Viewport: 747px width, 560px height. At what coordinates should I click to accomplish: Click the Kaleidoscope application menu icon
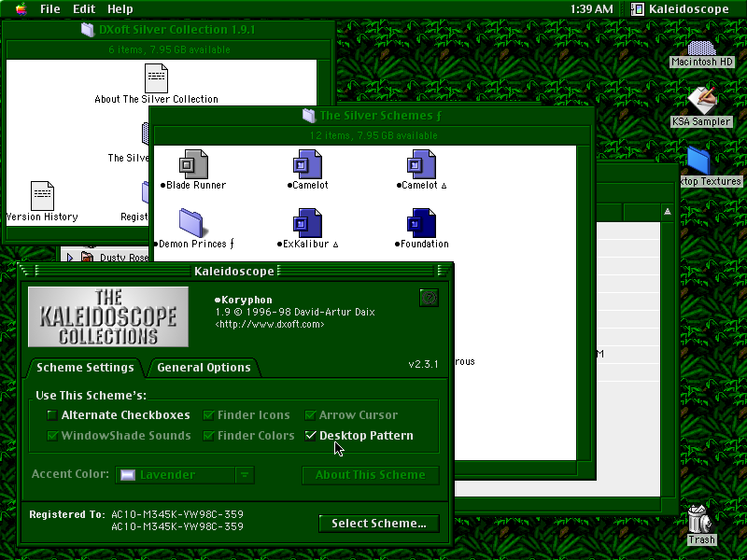[x=638, y=9]
